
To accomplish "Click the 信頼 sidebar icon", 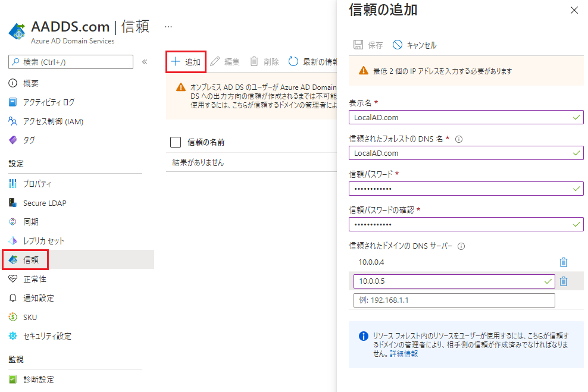I will point(13,260).
